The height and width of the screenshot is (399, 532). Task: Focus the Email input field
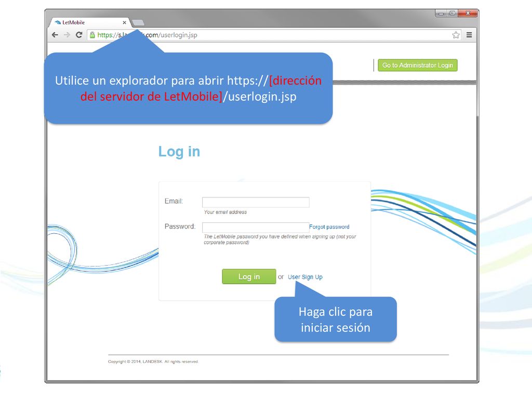click(256, 202)
